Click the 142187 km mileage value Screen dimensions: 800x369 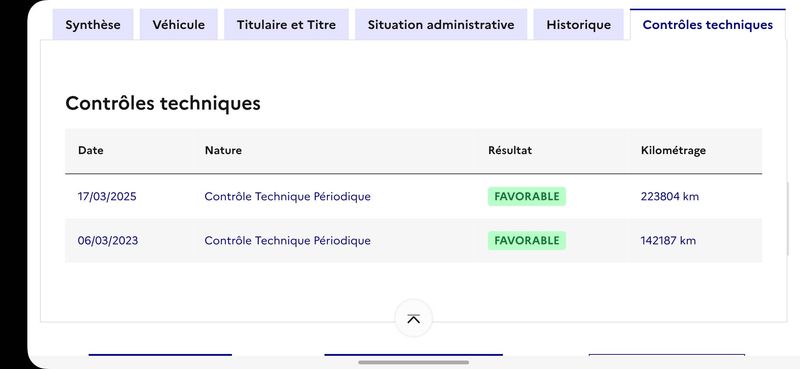coord(668,240)
